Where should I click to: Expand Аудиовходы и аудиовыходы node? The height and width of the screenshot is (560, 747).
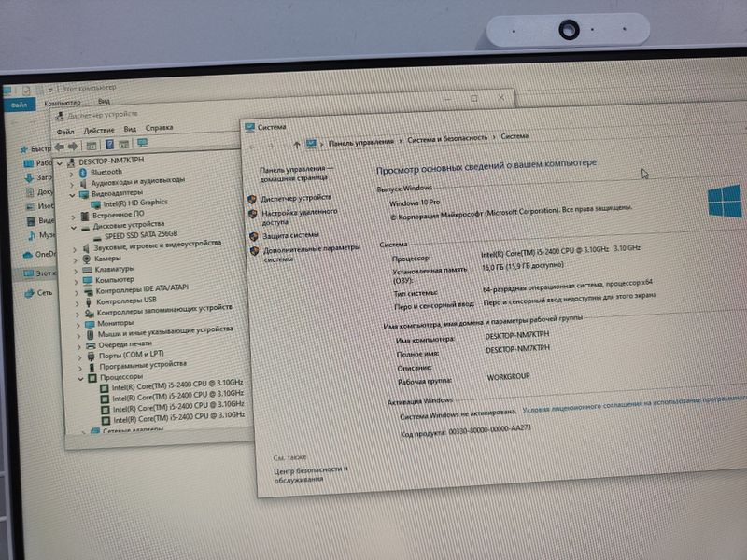coord(72,184)
